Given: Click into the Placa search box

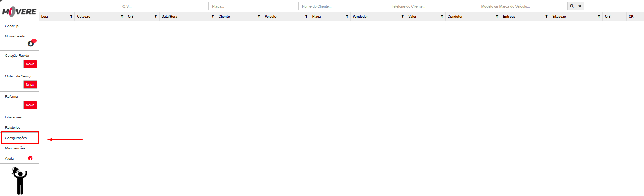Looking at the screenshot, I should point(254,6).
